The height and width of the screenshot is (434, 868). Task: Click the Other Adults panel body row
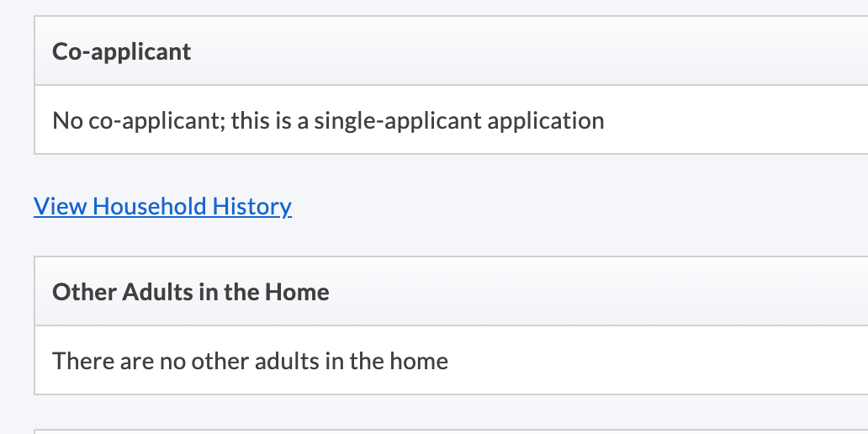coord(673,362)
